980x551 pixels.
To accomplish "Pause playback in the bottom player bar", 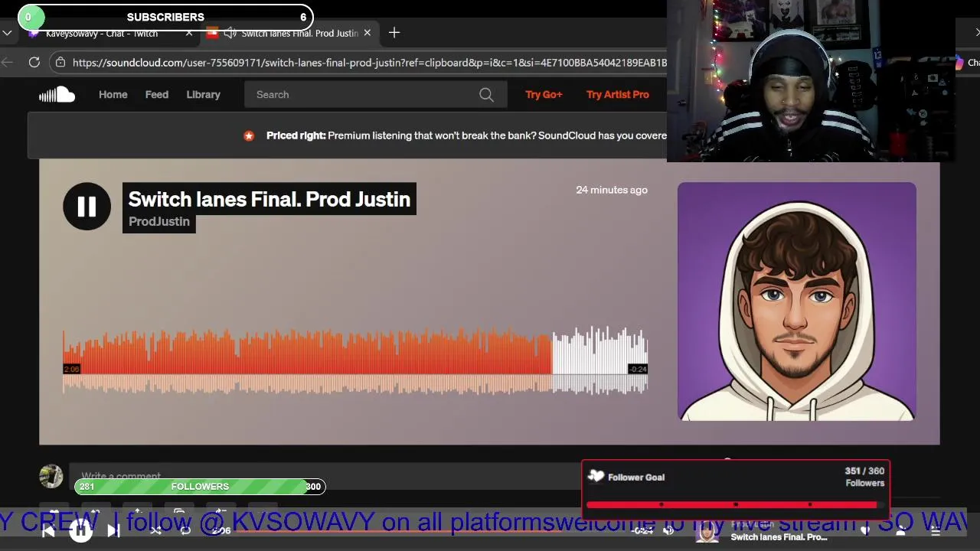I will point(80,530).
